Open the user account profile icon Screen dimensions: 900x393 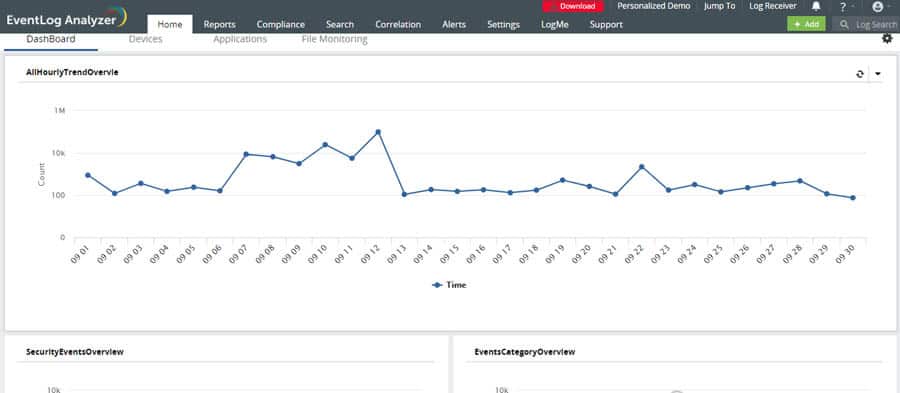[x=878, y=7]
